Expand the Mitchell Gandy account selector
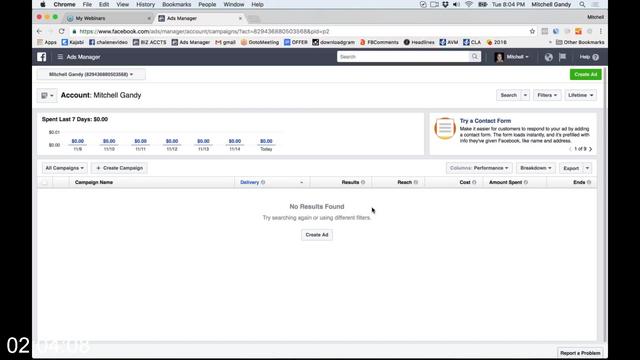 (x=91, y=74)
